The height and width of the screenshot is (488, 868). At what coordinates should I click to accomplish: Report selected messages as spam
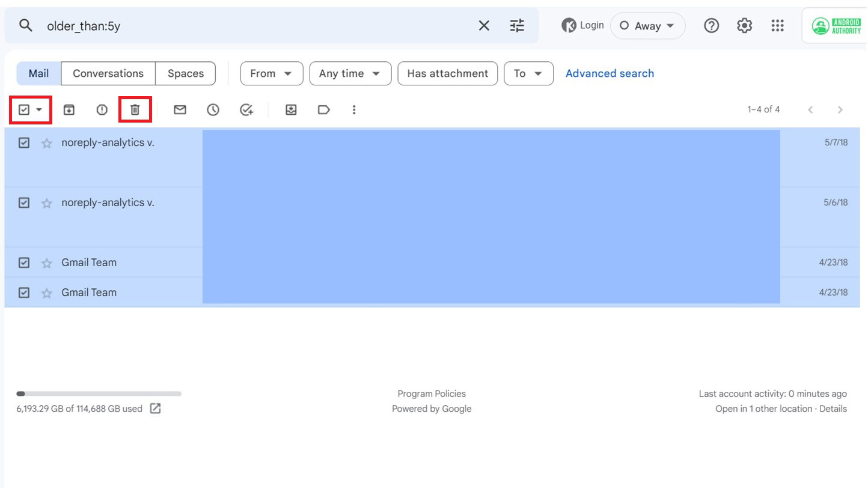click(x=102, y=109)
